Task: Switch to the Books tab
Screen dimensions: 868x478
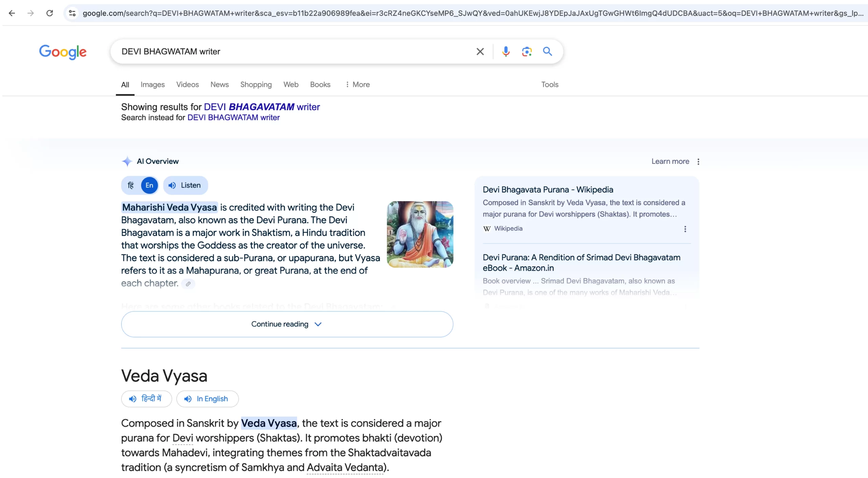Action: [x=320, y=84]
